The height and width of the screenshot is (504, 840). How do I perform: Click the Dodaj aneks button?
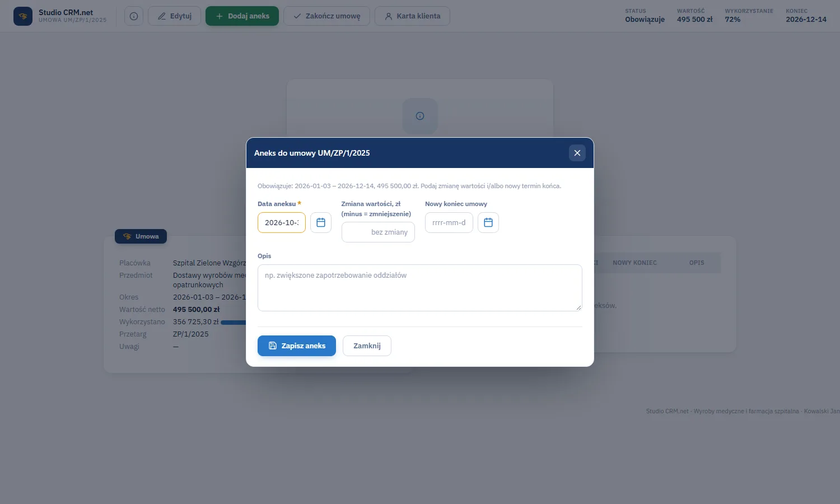pyautogui.click(x=242, y=16)
